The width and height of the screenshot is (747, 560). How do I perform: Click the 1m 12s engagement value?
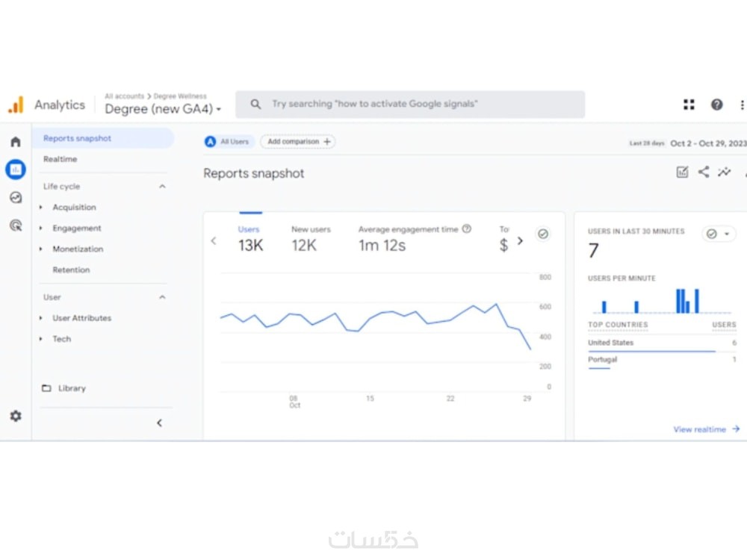point(382,245)
